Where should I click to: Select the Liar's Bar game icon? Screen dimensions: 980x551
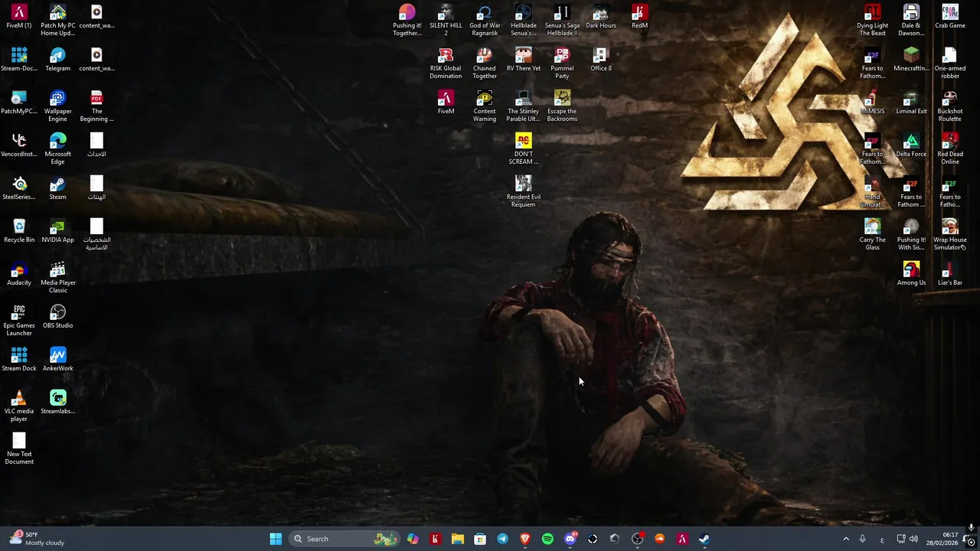click(x=950, y=275)
